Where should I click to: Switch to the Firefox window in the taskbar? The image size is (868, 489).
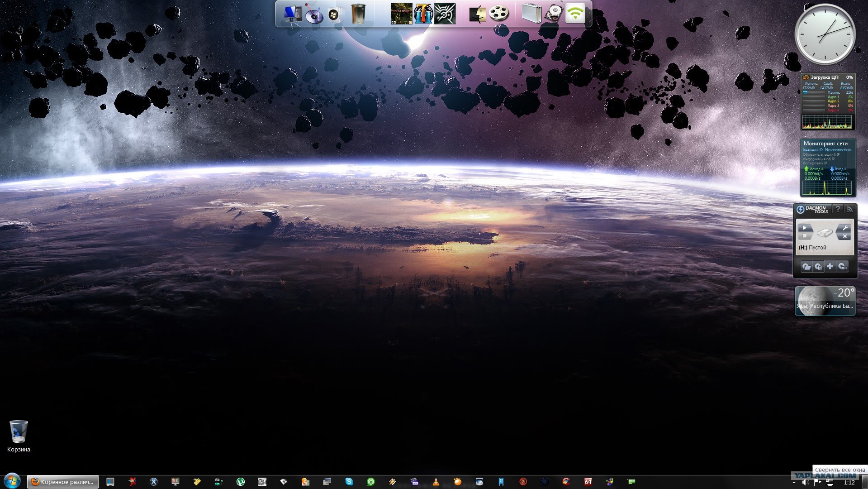pyautogui.click(x=63, y=482)
